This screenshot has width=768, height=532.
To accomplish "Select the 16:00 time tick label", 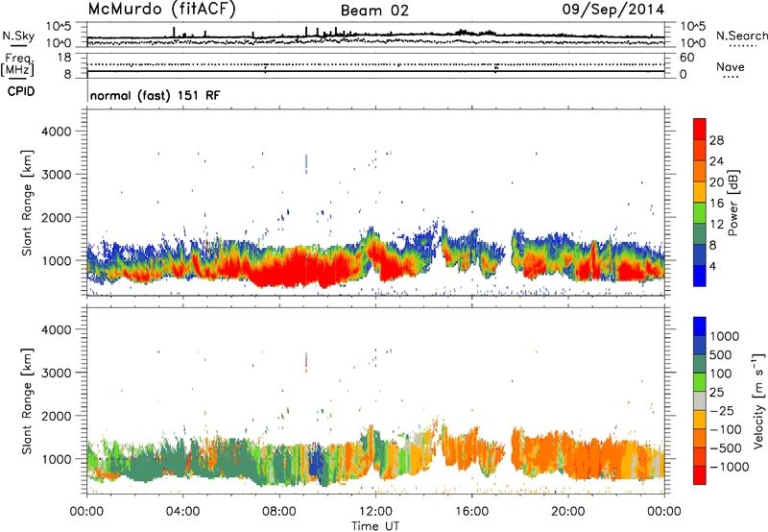I will click(471, 512).
